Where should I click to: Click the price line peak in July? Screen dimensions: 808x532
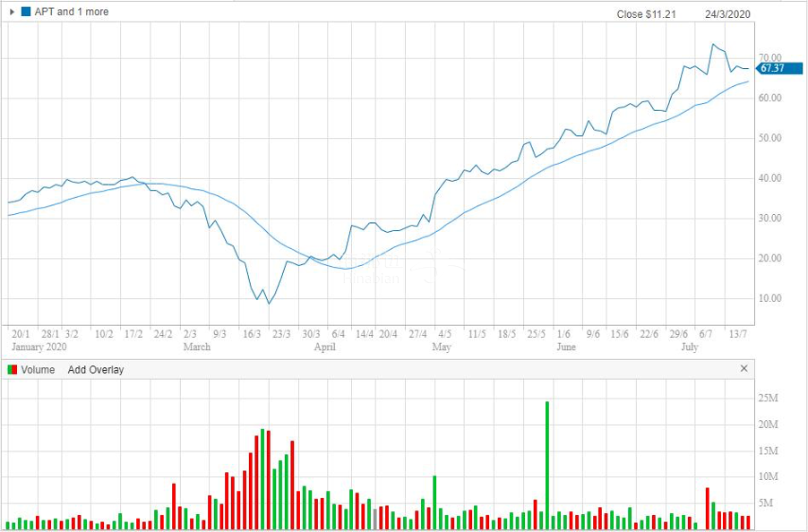[713, 44]
